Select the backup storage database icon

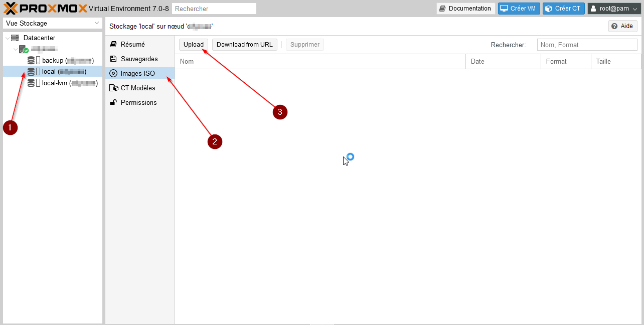(x=31, y=61)
